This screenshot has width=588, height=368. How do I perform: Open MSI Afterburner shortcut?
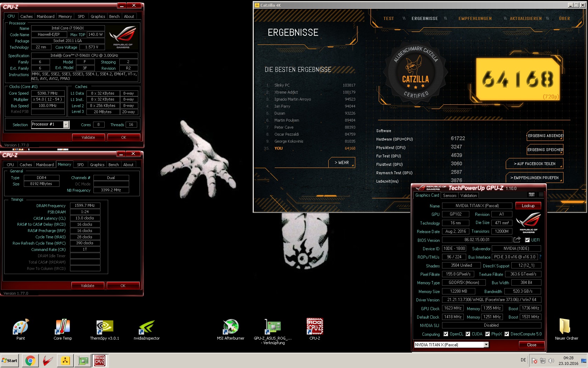click(231, 329)
